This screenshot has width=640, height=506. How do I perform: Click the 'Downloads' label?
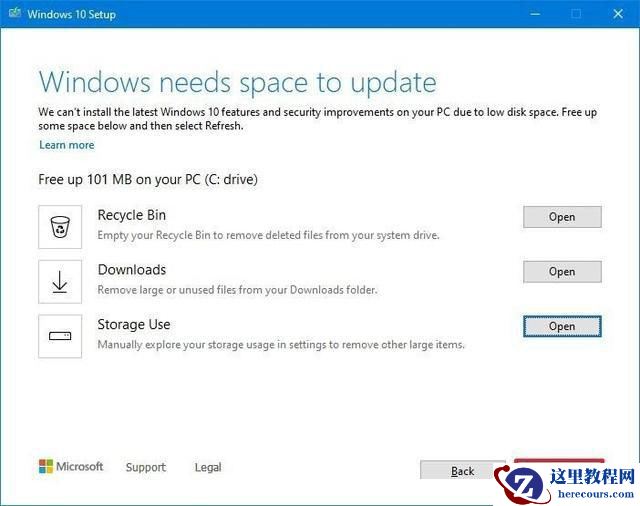[x=132, y=270]
